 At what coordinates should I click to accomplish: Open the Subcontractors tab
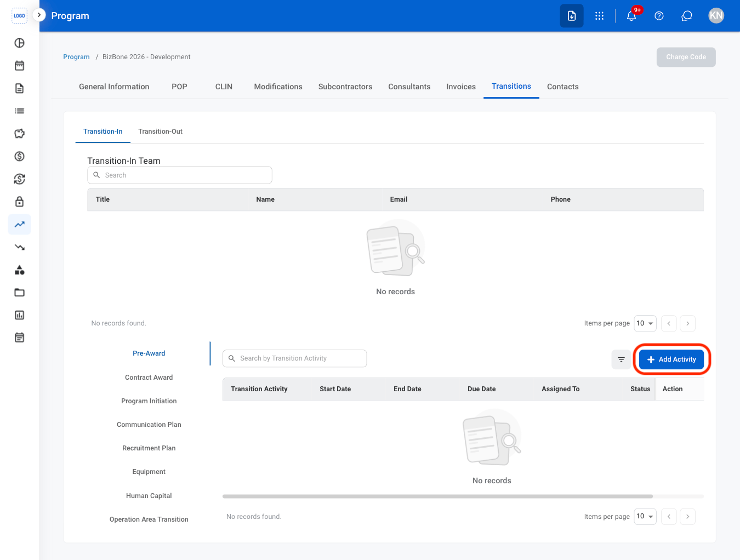point(345,87)
